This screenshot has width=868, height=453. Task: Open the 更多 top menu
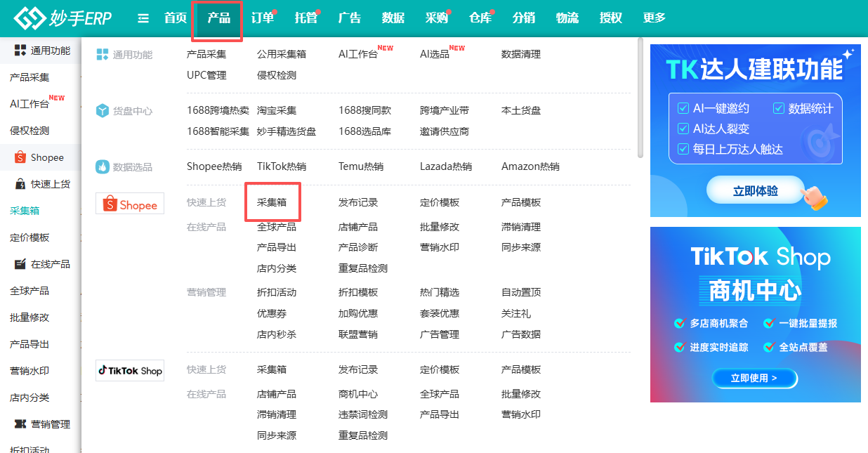tap(655, 18)
